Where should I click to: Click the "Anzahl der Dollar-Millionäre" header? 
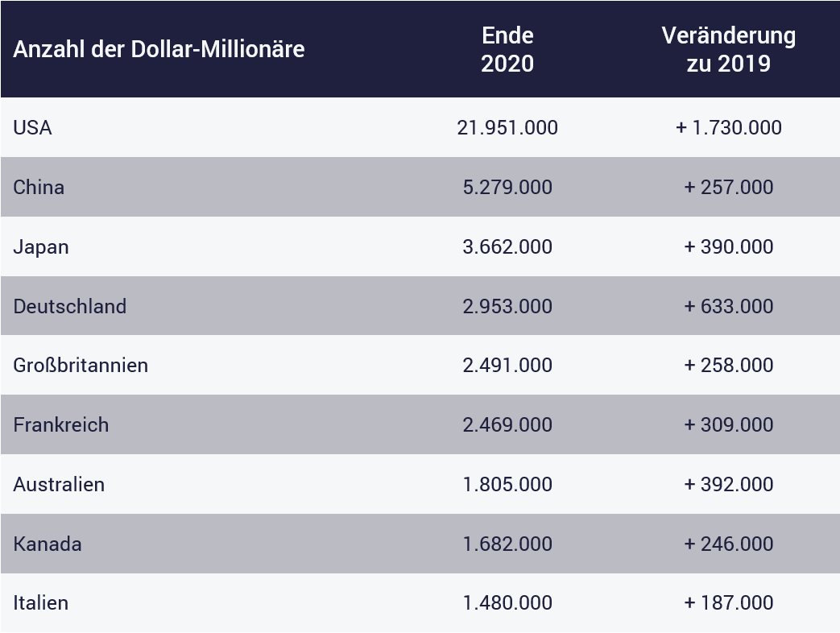[159, 49]
